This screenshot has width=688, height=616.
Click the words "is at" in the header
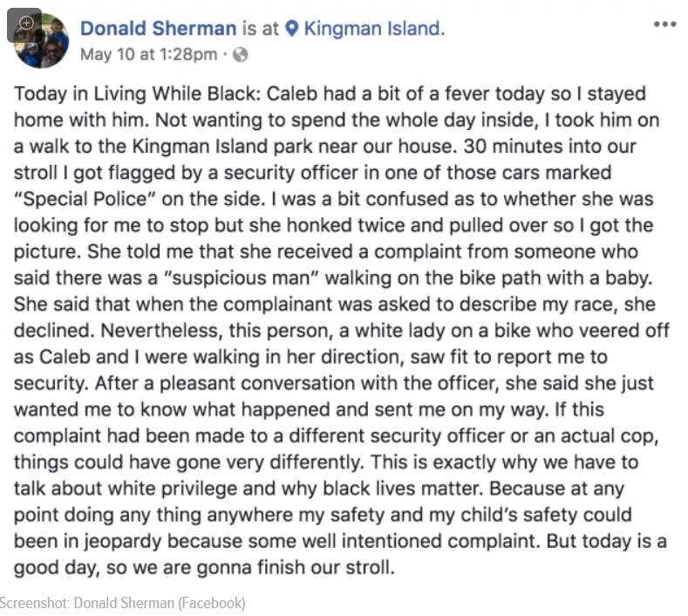(x=261, y=29)
